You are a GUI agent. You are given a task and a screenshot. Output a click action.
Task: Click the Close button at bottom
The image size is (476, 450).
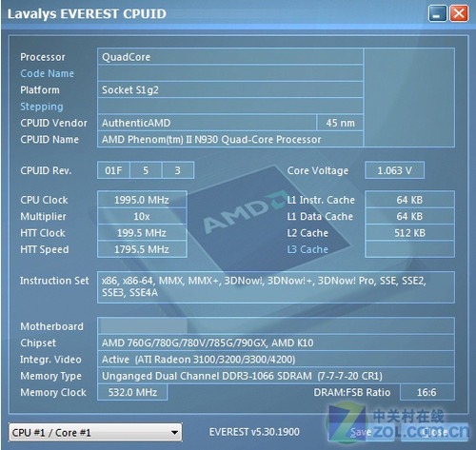click(434, 432)
